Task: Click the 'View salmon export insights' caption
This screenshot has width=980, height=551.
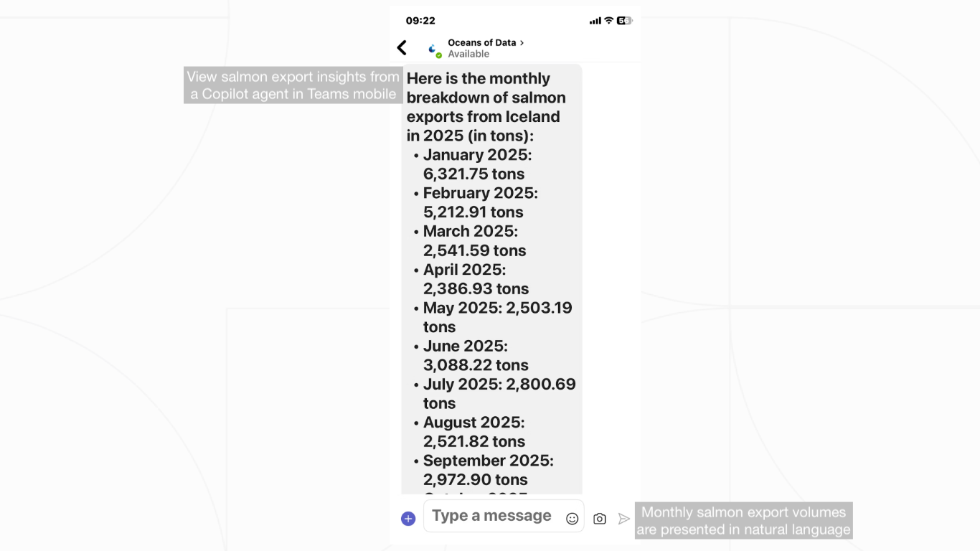Action: tap(293, 85)
